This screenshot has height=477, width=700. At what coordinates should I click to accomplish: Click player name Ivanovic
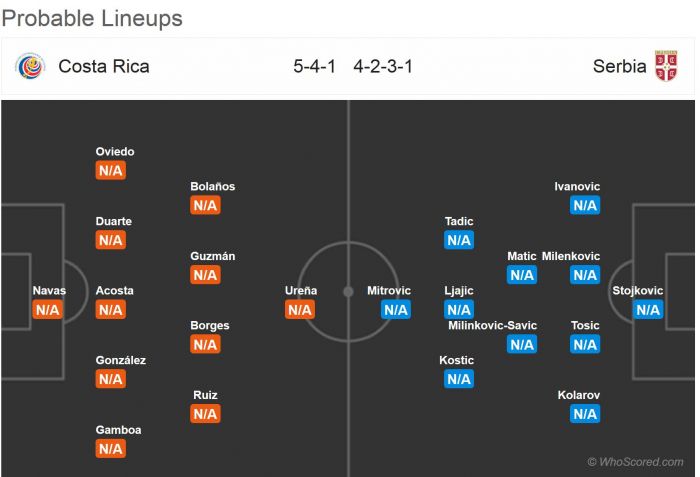(577, 186)
